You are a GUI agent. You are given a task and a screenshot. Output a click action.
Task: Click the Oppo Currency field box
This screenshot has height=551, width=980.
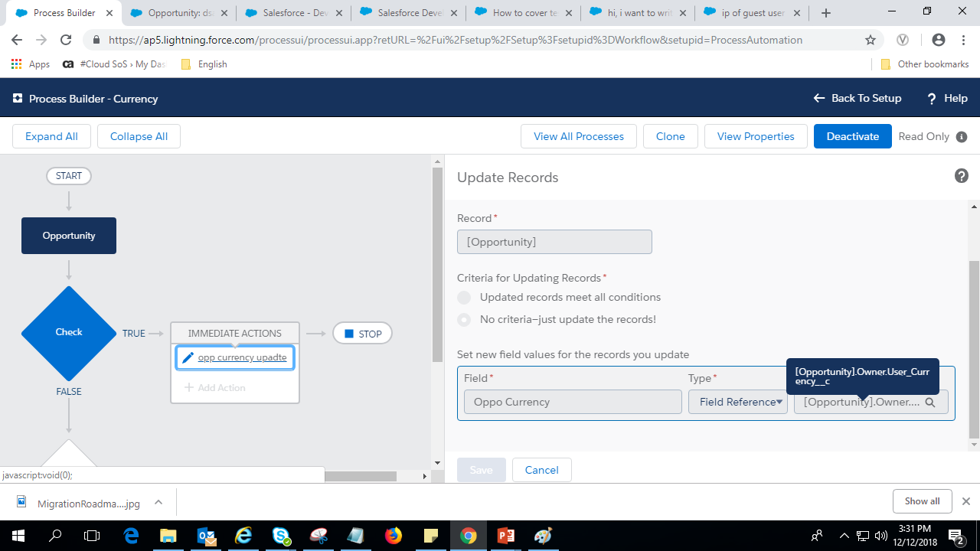point(573,402)
